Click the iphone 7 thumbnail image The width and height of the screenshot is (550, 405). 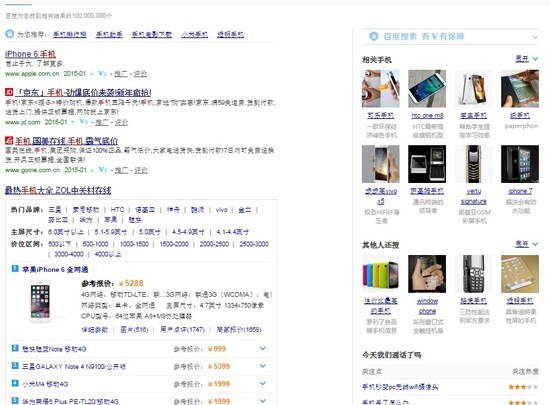tap(520, 164)
